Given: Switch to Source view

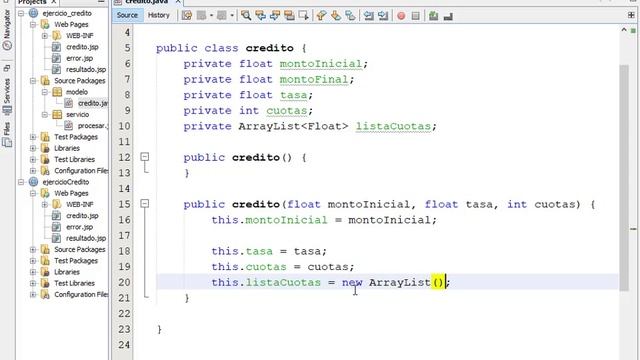Looking at the screenshot, I should coord(127,15).
